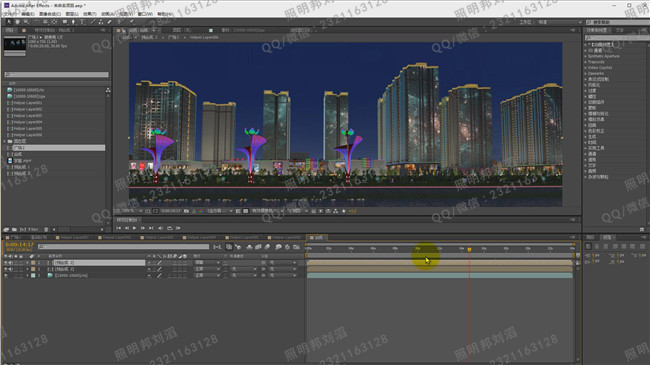Select the Rectangle shape tool
650x365 pixels.
[x=65, y=22]
